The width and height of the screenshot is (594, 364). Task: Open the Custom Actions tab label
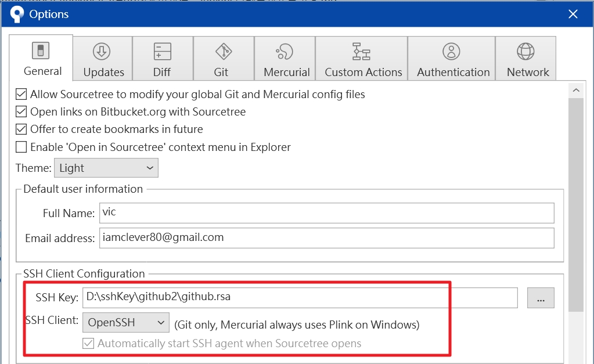point(363,72)
